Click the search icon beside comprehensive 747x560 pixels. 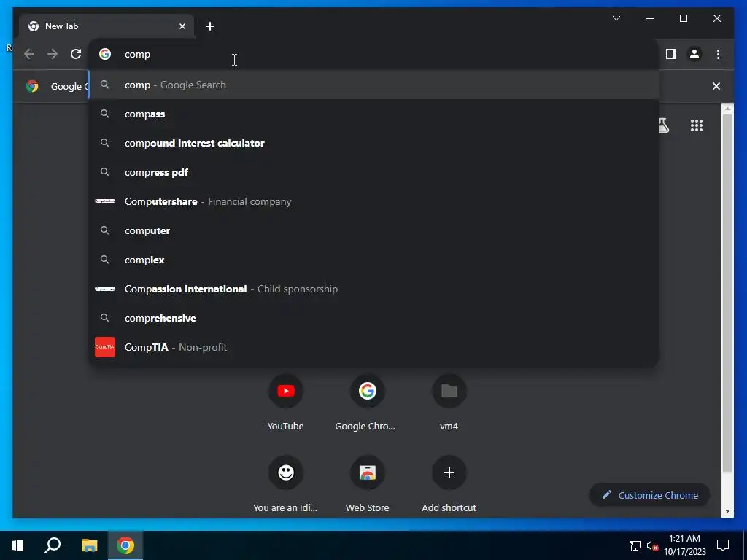(105, 318)
